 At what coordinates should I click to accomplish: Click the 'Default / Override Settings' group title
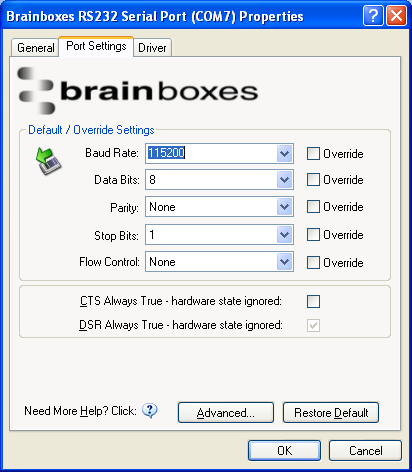[x=91, y=130]
